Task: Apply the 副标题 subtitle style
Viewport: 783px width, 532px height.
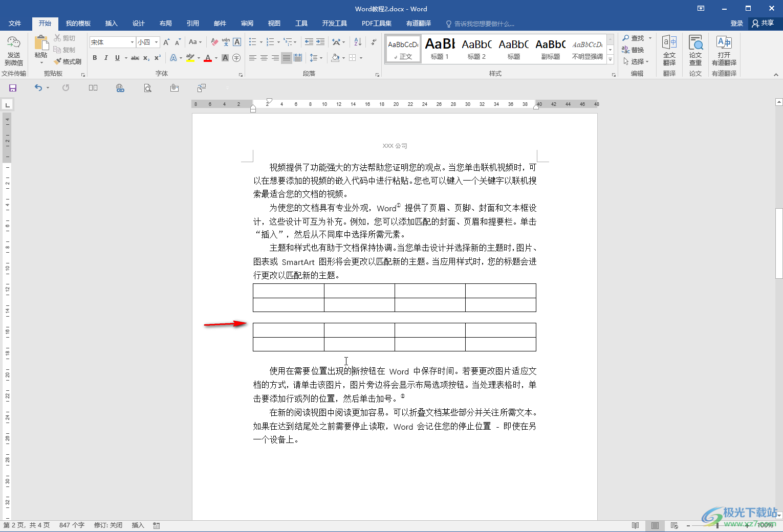Action: (x=550, y=49)
